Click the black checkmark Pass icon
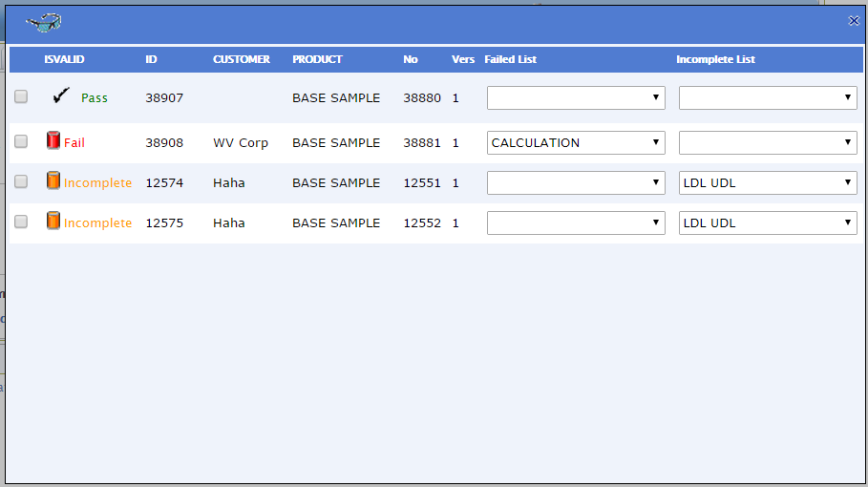 [62, 95]
